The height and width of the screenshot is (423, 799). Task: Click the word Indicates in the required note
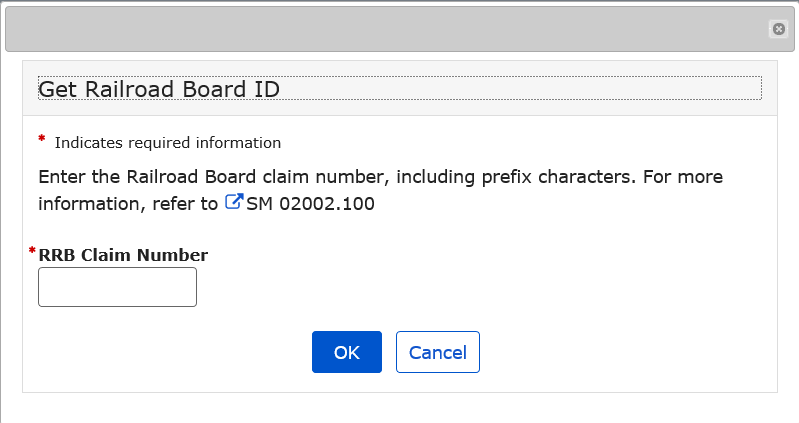[x=87, y=143]
